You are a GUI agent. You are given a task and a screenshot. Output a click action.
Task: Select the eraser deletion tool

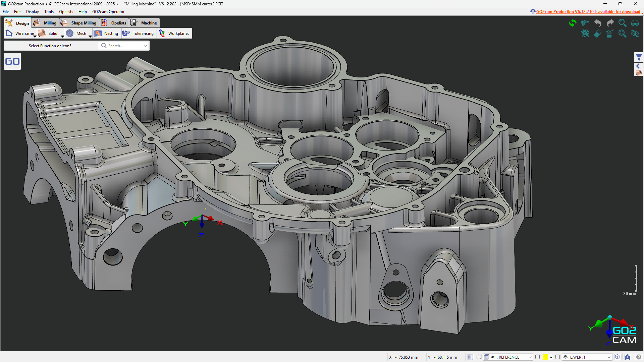click(598, 34)
